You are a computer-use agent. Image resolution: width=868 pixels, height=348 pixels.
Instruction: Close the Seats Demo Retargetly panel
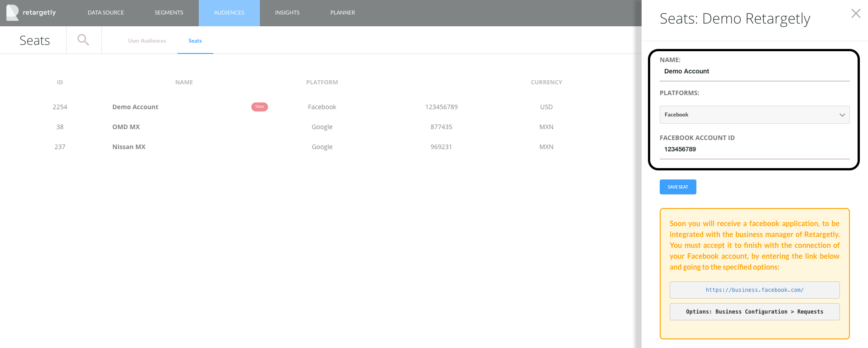tap(856, 14)
